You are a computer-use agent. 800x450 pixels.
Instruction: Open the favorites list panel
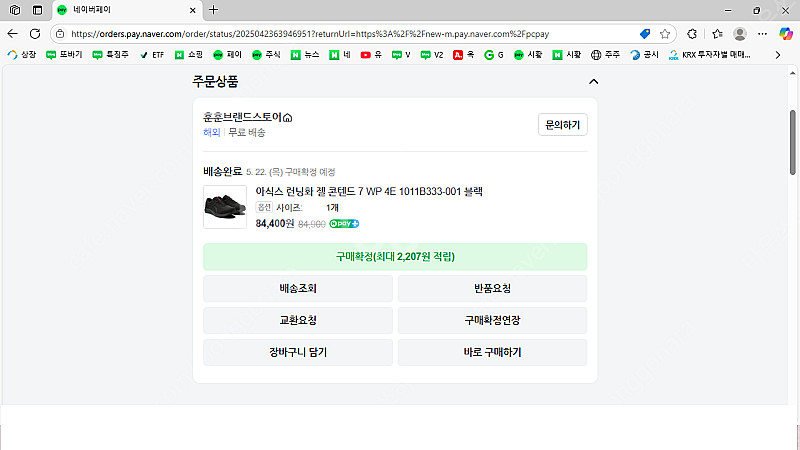tap(717, 34)
